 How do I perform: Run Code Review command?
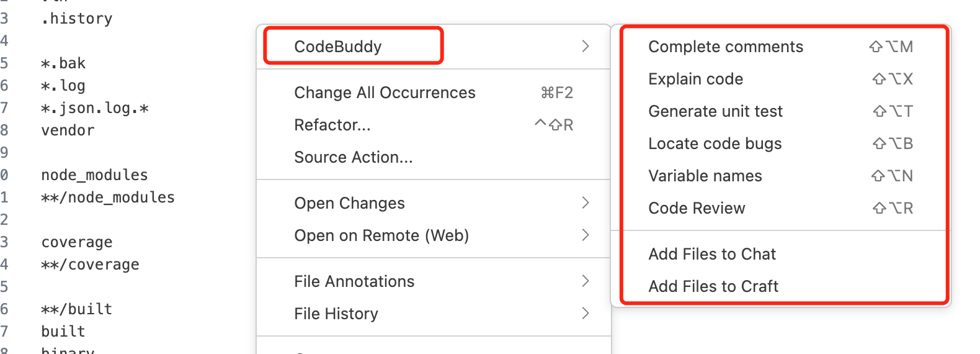coord(697,208)
